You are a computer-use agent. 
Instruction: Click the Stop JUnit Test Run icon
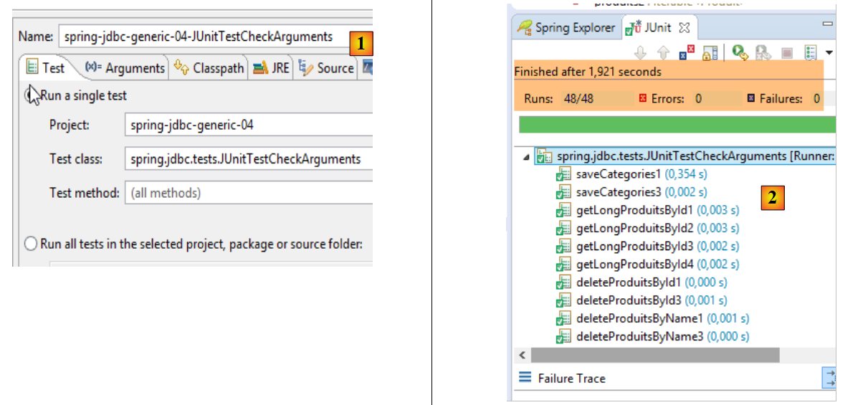point(786,52)
